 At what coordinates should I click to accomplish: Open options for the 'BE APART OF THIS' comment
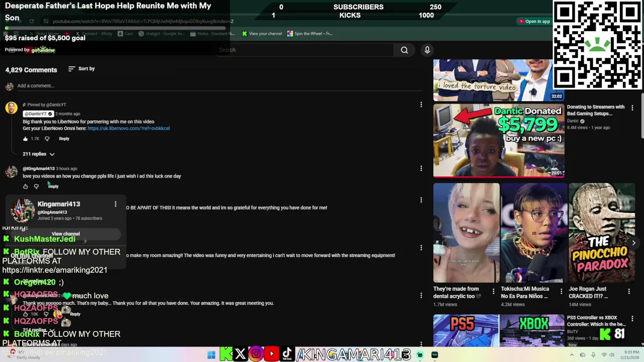tap(421, 200)
